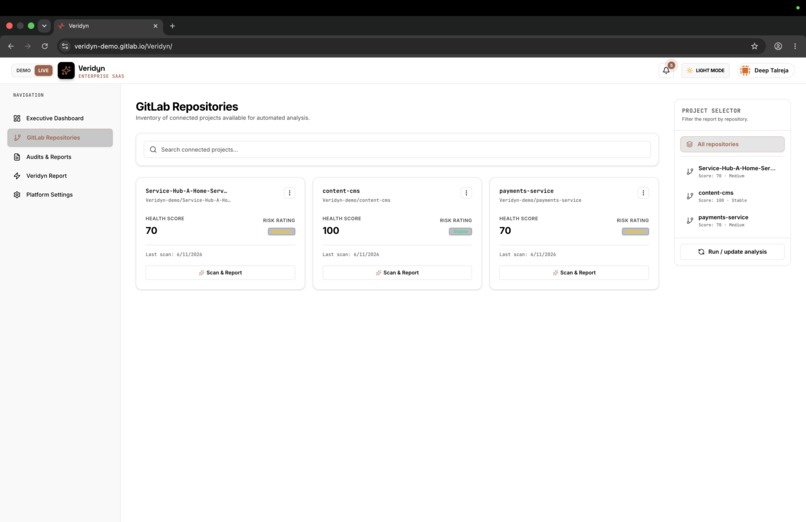Select Service-Hub-A-Home-Ser project in selector
The width and height of the screenshot is (806, 522).
732,172
